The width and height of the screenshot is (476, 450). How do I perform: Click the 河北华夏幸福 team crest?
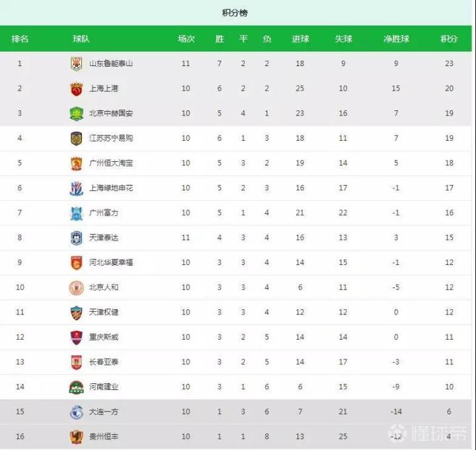tap(76, 262)
